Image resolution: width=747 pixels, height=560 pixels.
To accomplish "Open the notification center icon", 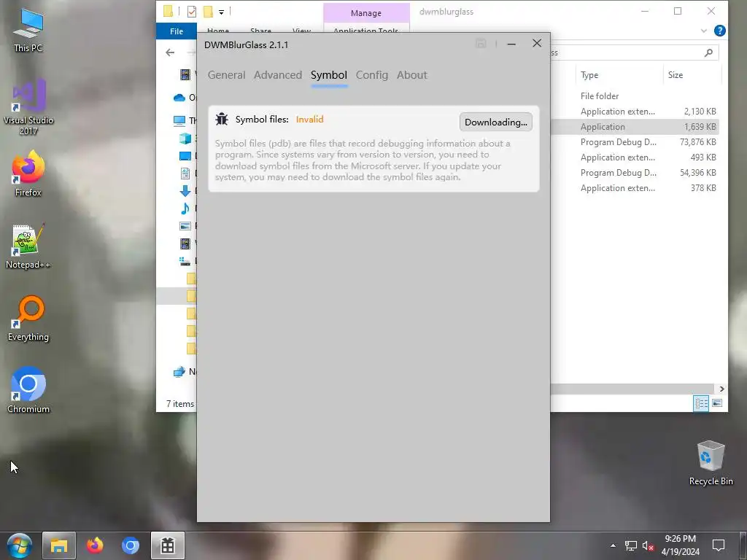I will pos(719,545).
